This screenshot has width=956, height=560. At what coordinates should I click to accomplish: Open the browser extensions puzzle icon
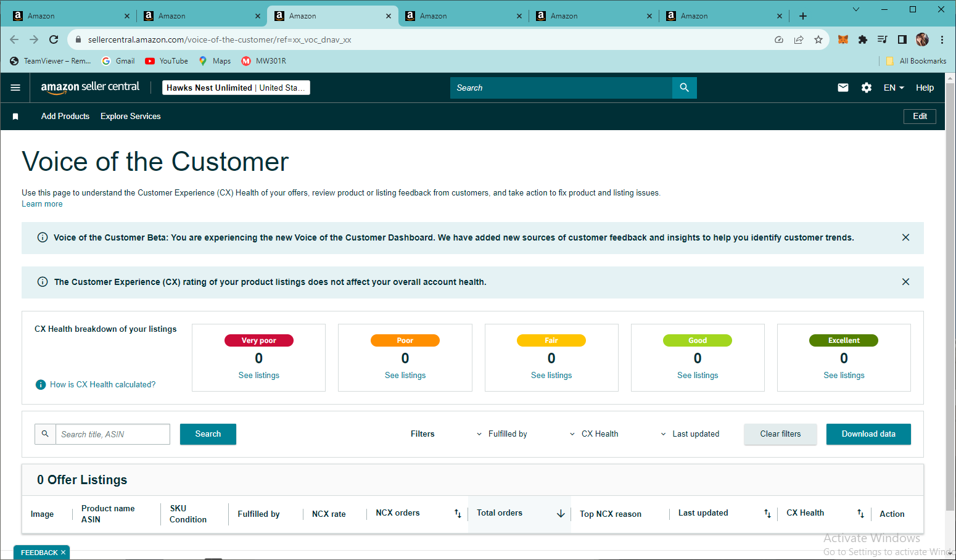click(x=863, y=39)
